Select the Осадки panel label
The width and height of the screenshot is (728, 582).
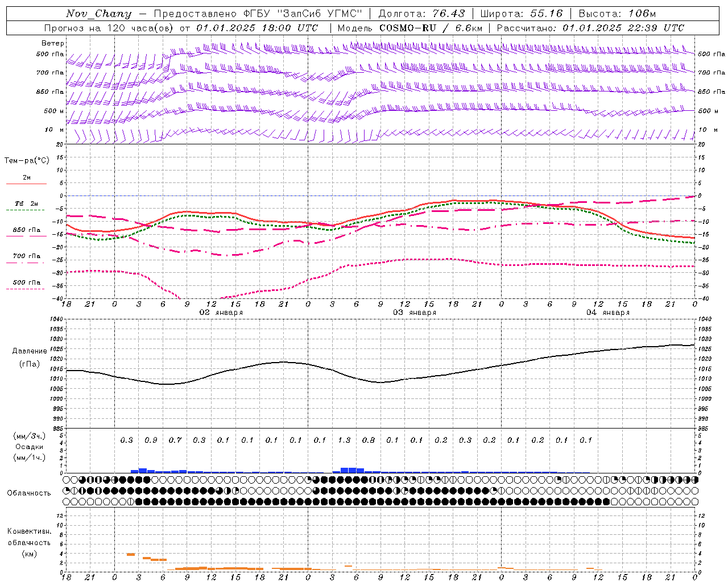[x=30, y=447]
